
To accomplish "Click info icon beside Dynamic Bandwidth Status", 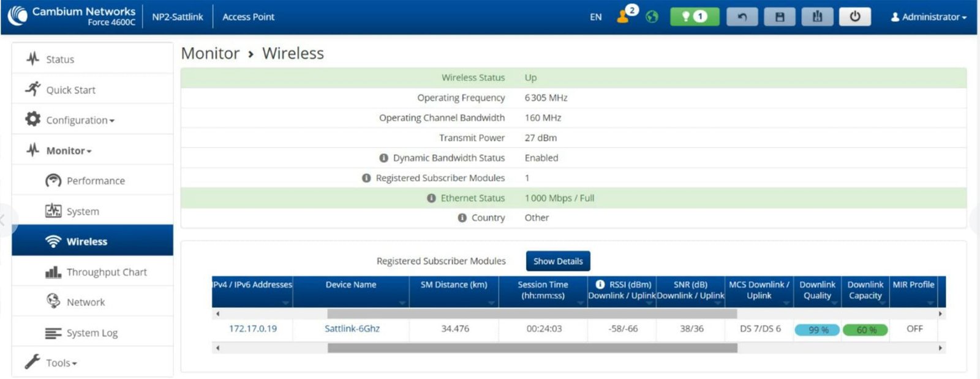I will coord(383,158).
